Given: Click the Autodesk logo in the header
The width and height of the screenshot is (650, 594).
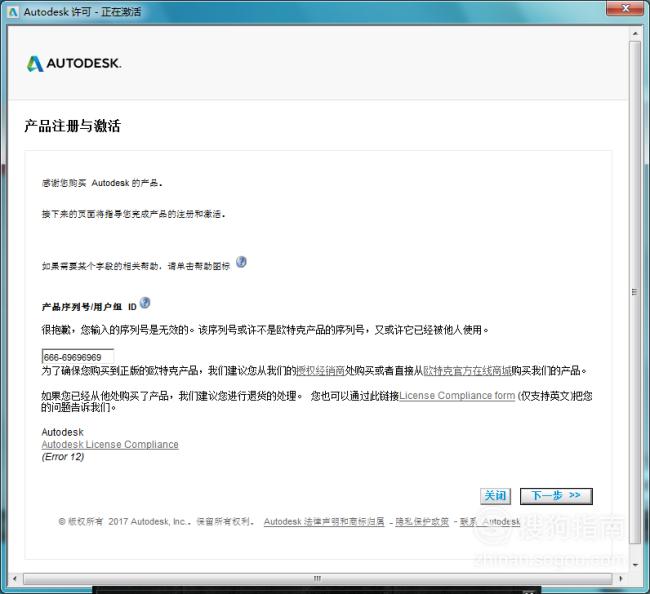Looking at the screenshot, I should click(74, 63).
